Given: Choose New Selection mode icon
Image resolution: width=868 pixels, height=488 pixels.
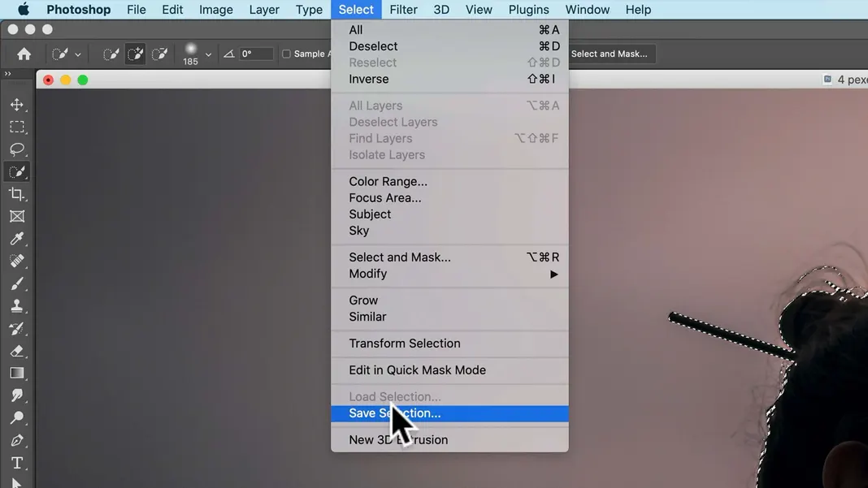Looking at the screenshot, I should click(x=111, y=54).
